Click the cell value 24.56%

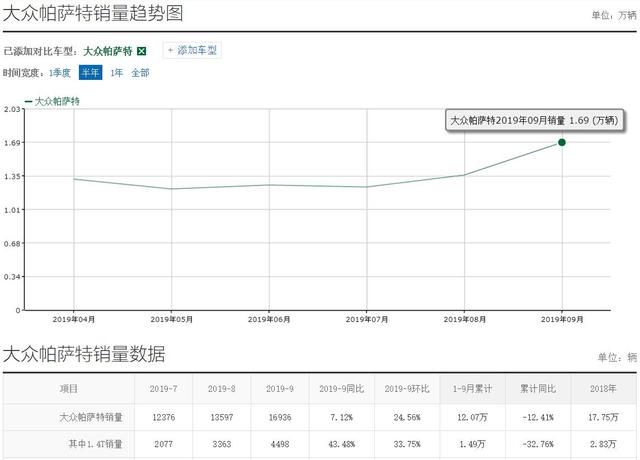(407, 417)
